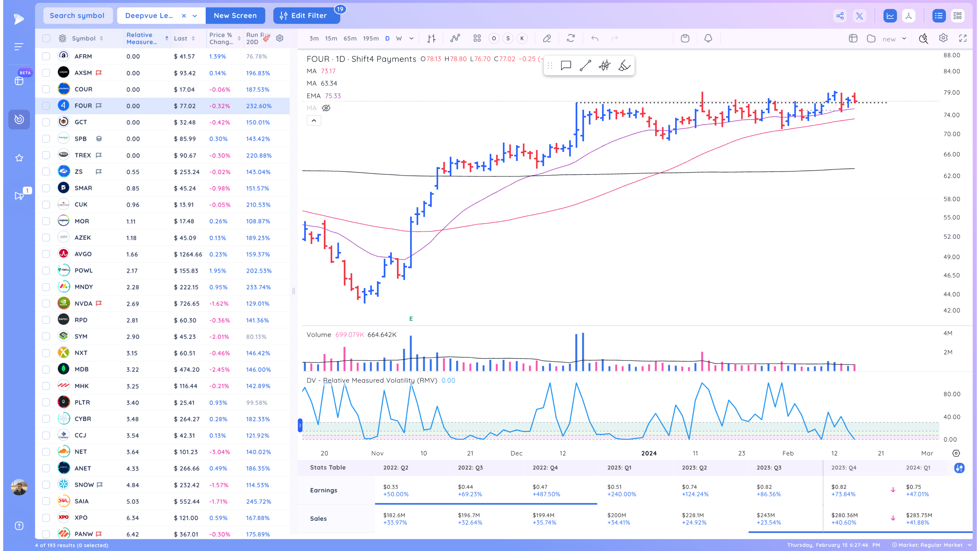Viewport: 980px width, 551px height.
Task: Switch to 195m timeframe
Action: (x=371, y=38)
